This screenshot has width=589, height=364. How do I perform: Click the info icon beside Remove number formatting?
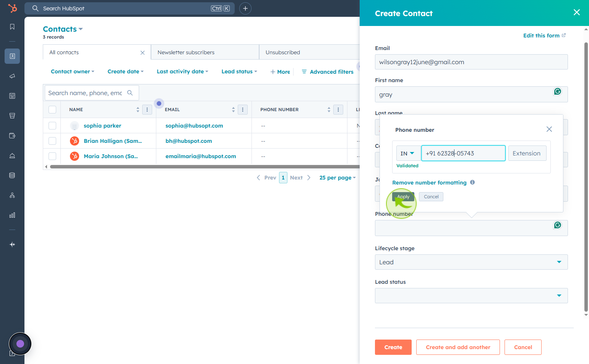pyautogui.click(x=472, y=182)
